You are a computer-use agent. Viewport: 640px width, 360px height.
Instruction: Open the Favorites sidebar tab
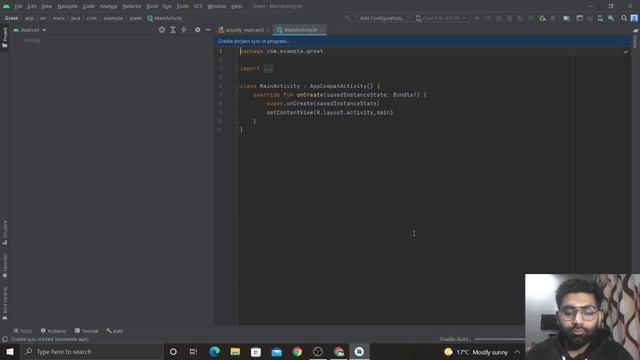point(5,266)
